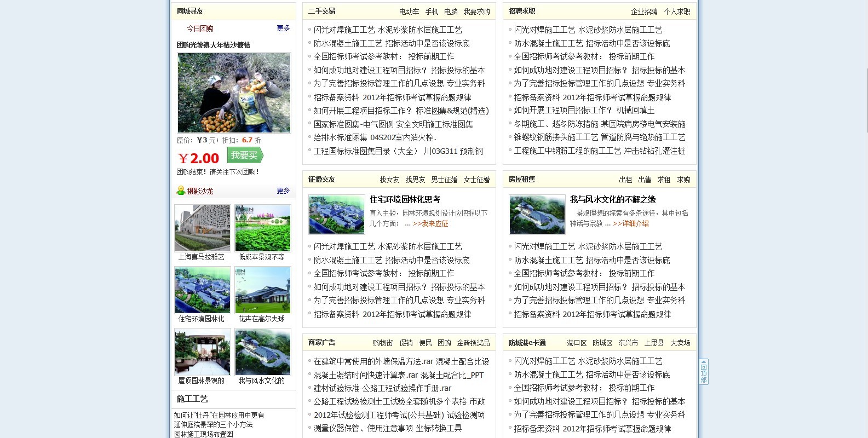Select 我要求购 in 二手交易 header
The width and height of the screenshot is (868, 438).
pyautogui.click(x=477, y=11)
